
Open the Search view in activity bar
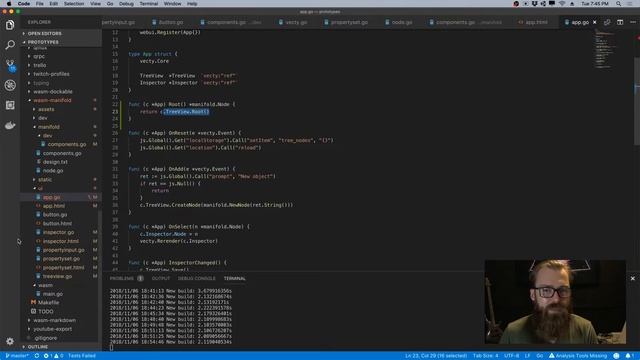click(10, 45)
